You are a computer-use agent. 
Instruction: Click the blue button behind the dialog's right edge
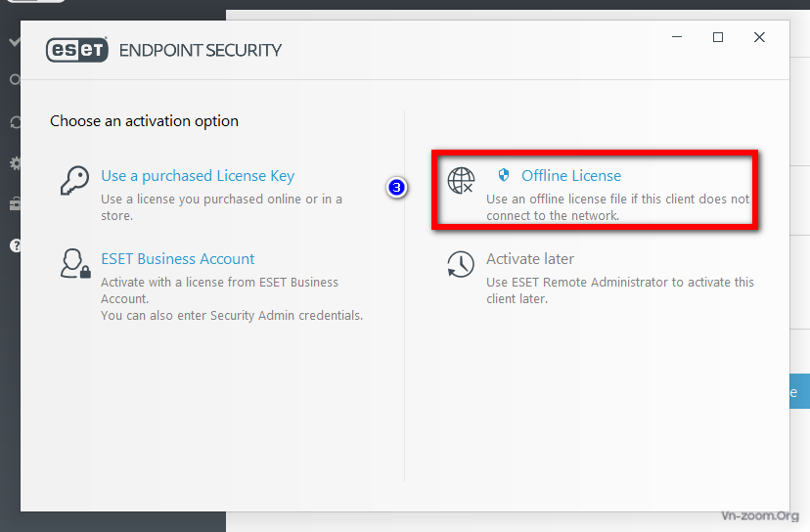(x=799, y=392)
